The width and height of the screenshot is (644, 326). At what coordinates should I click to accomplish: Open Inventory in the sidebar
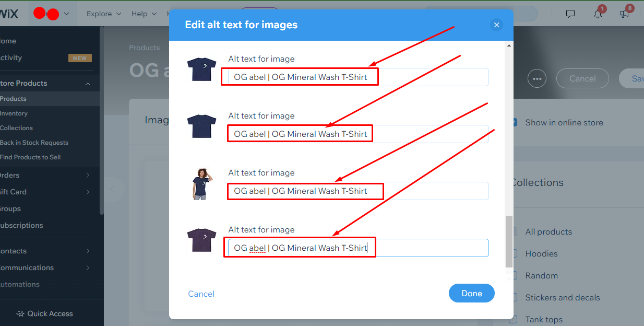point(14,113)
